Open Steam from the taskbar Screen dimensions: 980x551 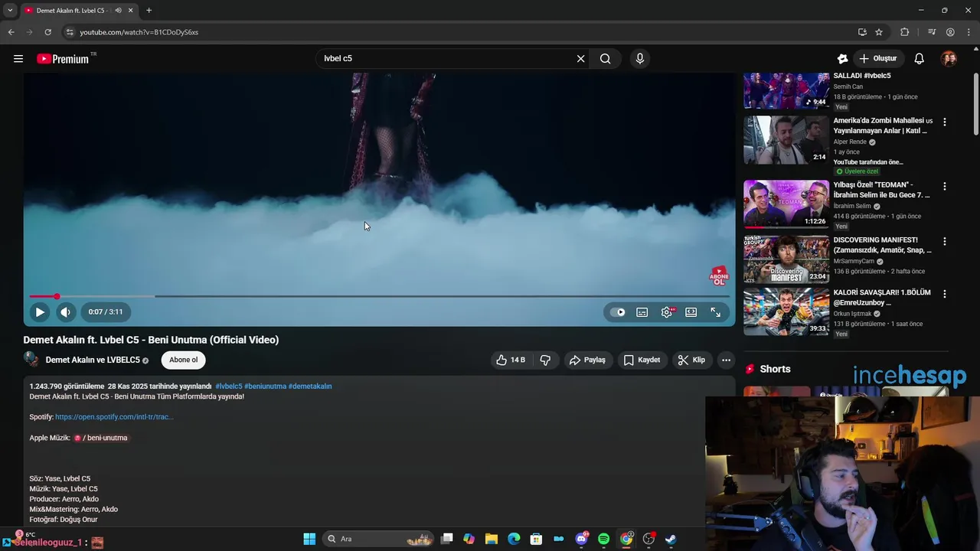click(x=671, y=539)
